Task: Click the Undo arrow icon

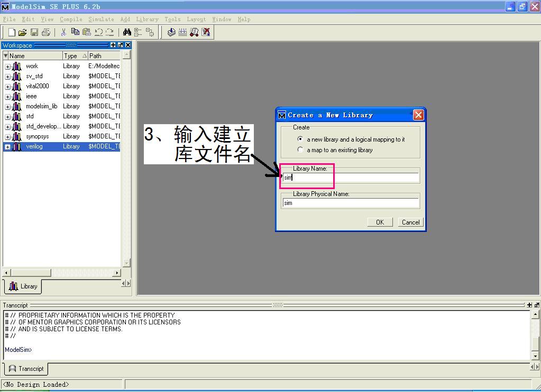Action: click(99, 32)
